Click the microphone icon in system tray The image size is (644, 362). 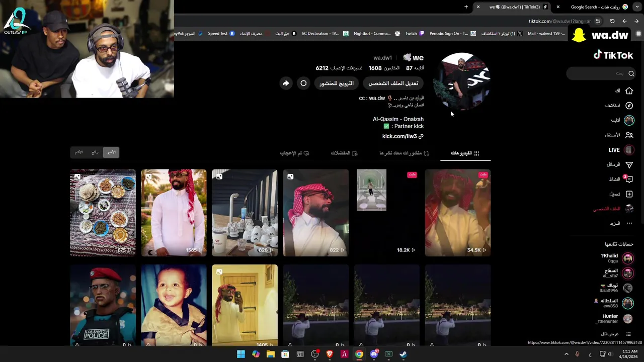[x=577, y=354]
